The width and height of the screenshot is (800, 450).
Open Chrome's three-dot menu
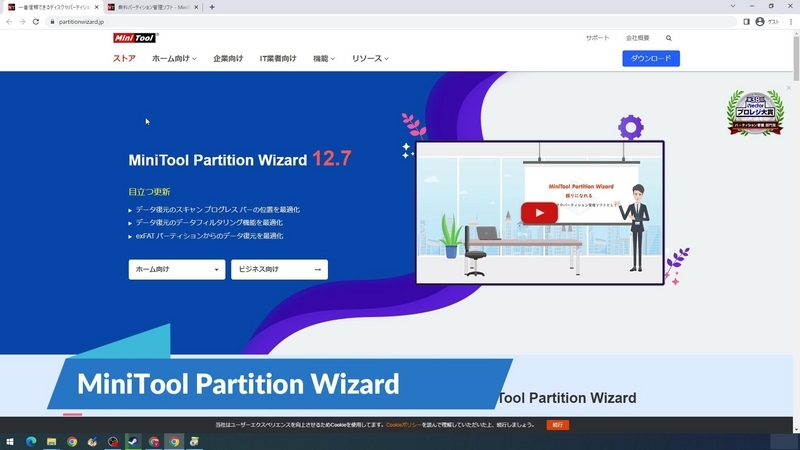pos(791,22)
